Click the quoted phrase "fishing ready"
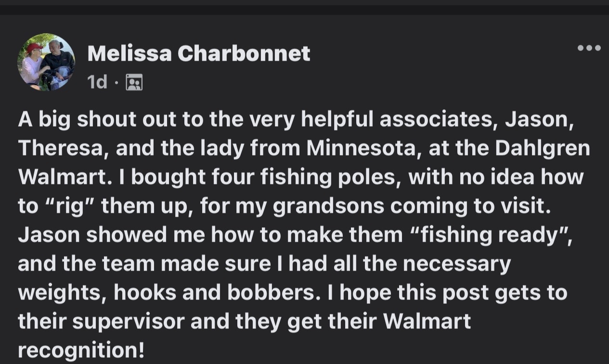The height and width of the screenshot is (364, 609). coord(487,234)
